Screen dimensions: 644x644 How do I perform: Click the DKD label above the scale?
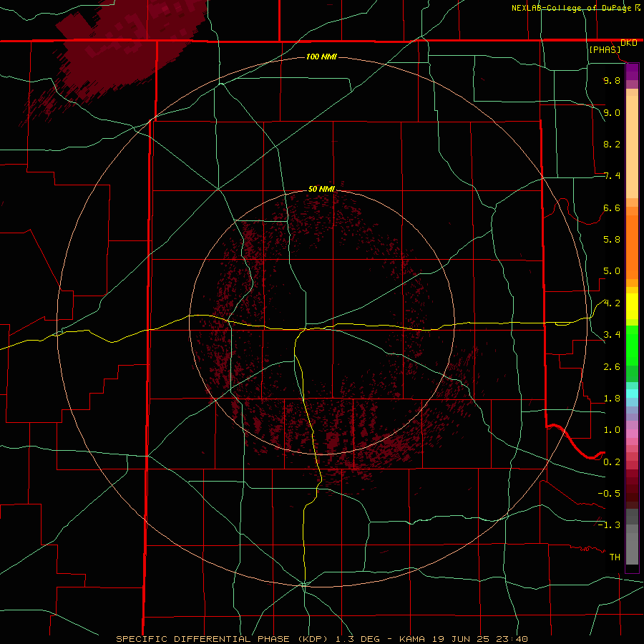point(629,43)
